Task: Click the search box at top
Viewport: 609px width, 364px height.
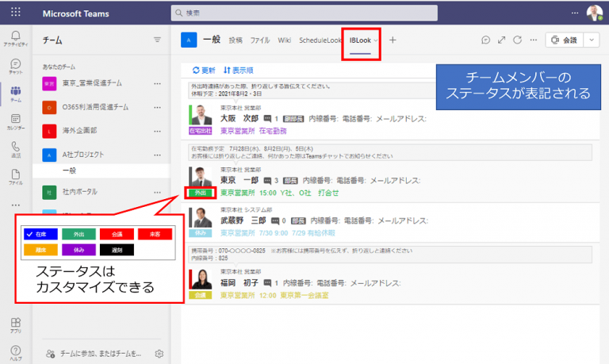Action: point(317,13)
